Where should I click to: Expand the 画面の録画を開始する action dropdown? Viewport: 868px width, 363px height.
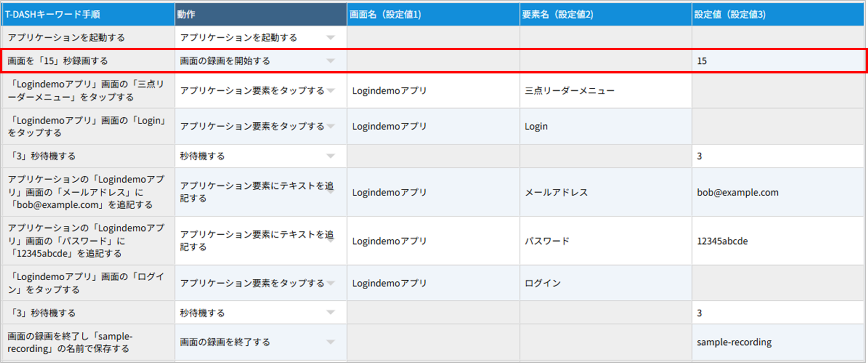click(x=330, y=61)
